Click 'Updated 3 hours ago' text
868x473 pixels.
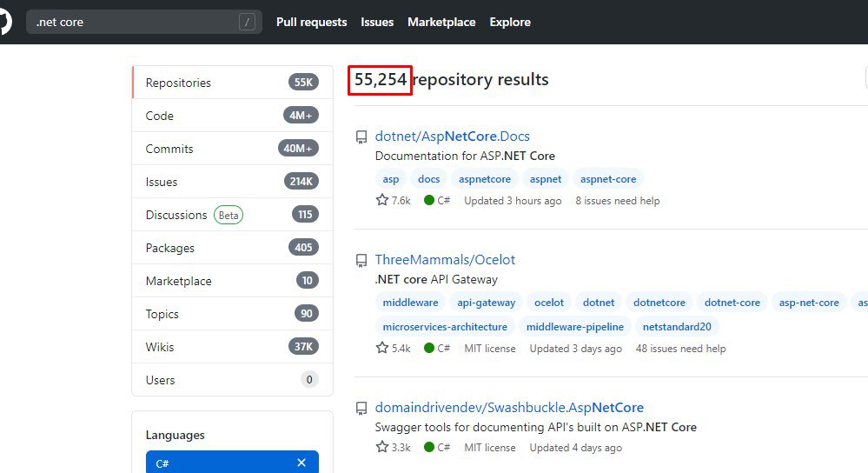pyautogui.click(x=513, y=201)
